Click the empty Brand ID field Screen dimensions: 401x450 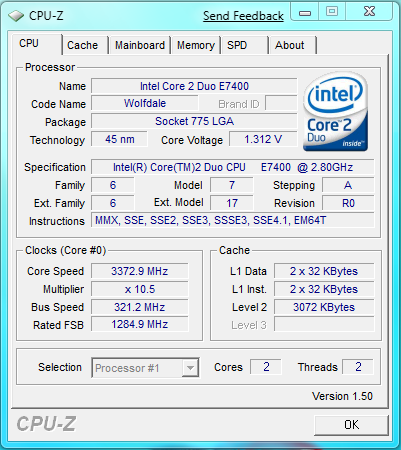pos(281,104)
